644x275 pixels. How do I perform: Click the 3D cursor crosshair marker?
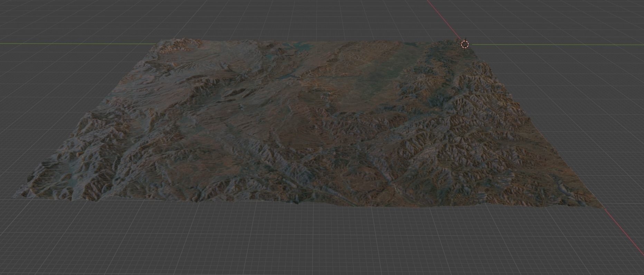pyautogui.click(x=465, y=44)
